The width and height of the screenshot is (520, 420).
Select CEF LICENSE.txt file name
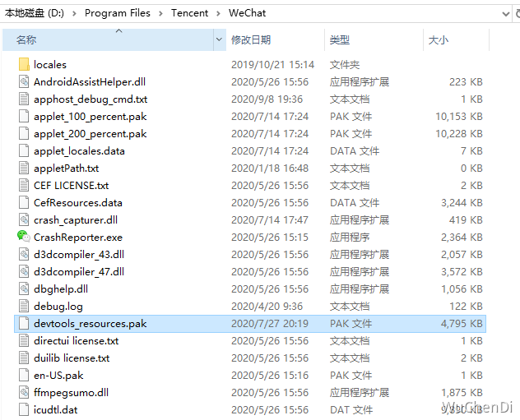[x=72, y=185]
